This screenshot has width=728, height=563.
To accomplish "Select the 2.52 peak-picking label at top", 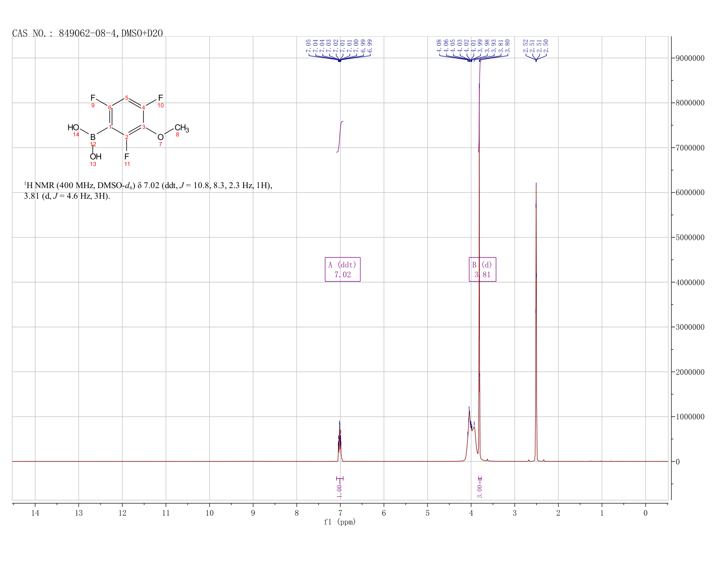I will click(x=525, y=46).
